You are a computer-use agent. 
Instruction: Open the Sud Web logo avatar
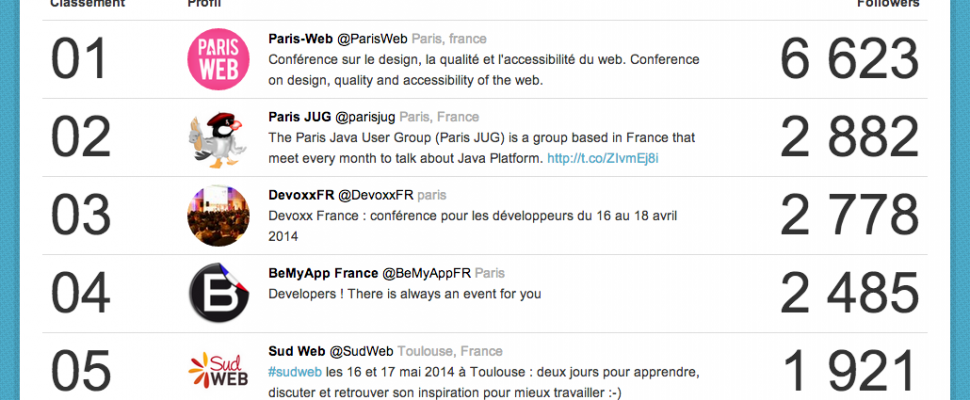coord(218,370)
